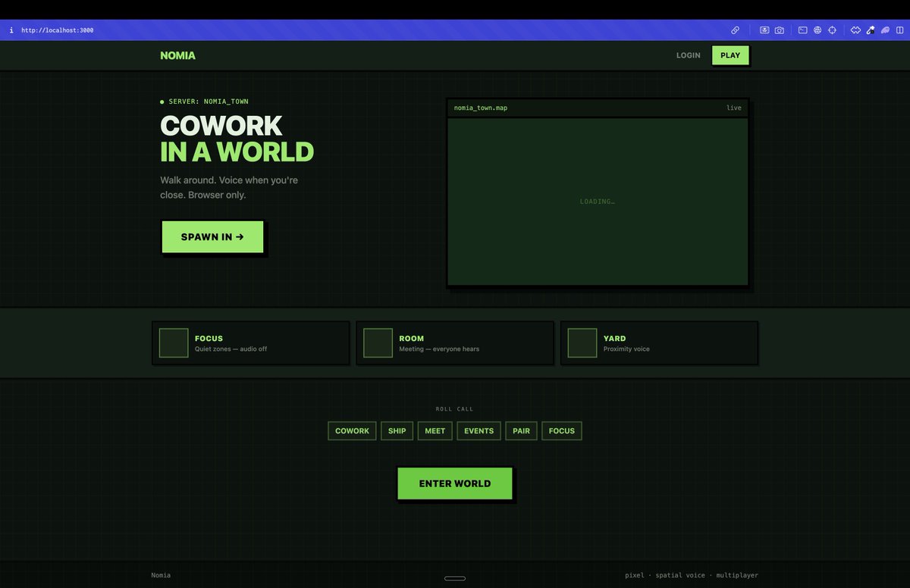Click the square icon in FOCUS card
The width and height of the screenshot is (910, 588).
pos(174,343)
